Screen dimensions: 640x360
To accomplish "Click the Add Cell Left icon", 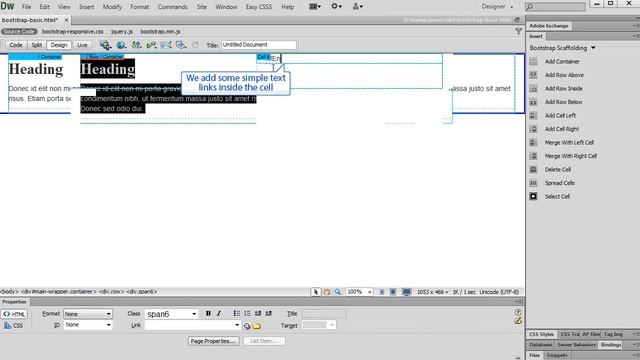I will 533,116.
